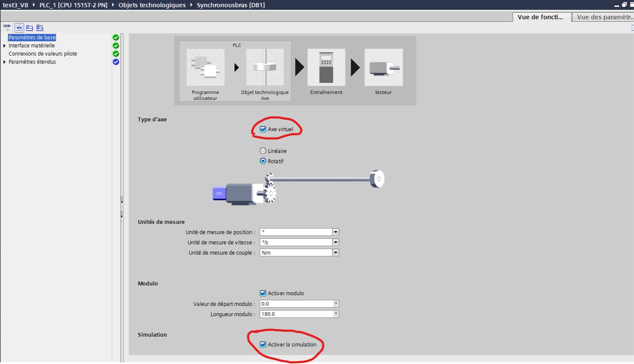Screen dimensions: 634x364
Task: Open Connexions de valeurs pilote in the tree
Action: pyautogui.click(x=43, y=54)
